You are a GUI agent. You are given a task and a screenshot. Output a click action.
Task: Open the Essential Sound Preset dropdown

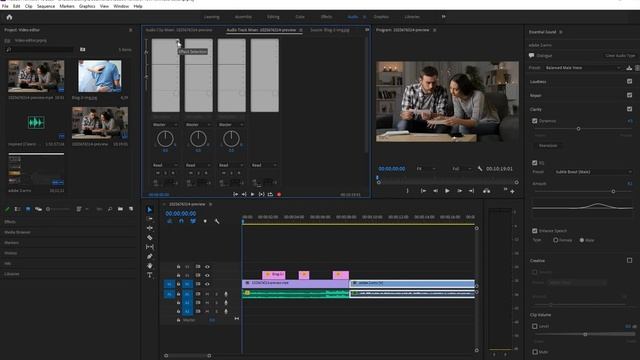click(x=583, y=68)
